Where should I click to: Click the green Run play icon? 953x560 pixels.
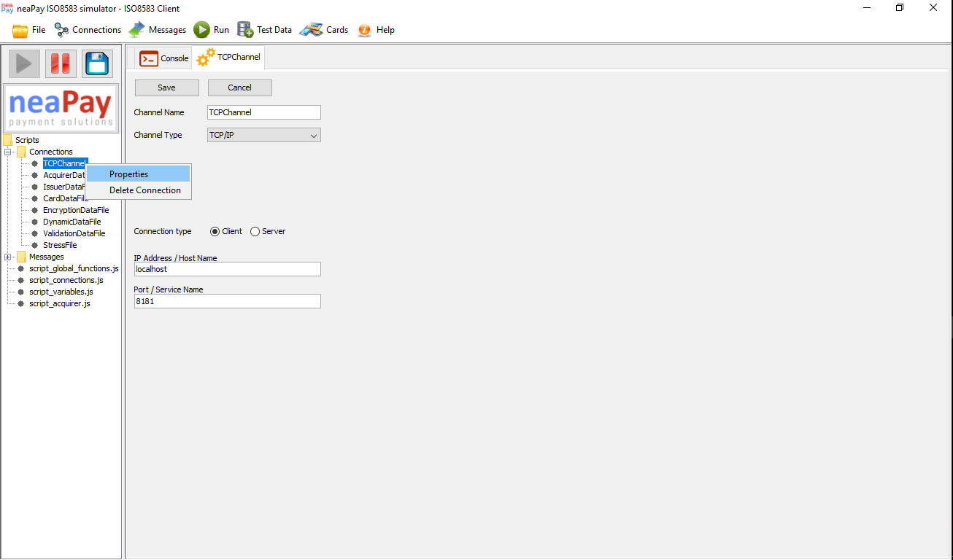pyautogui.click(x=201, y=30)
